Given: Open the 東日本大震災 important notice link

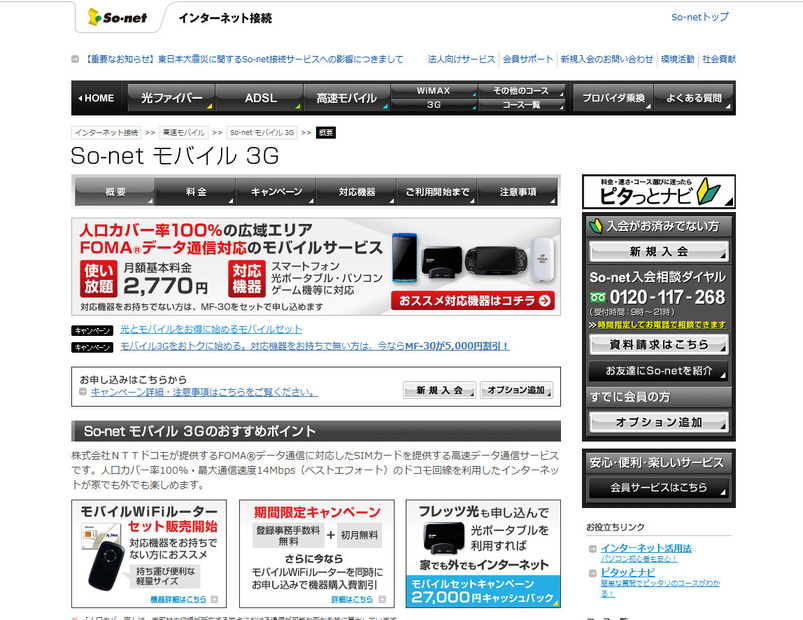Looking at the screenshot, I should click(243, 59).
